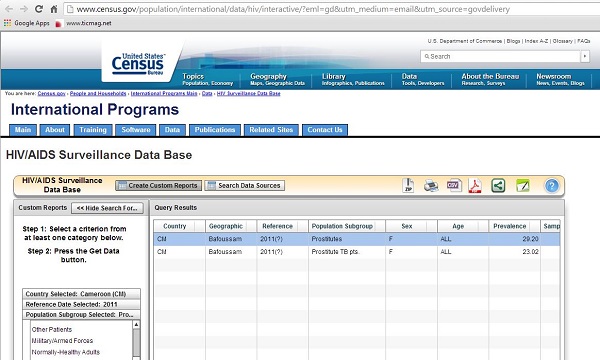
Task: Open the notes/edit icon
Action: click(522, 186)
